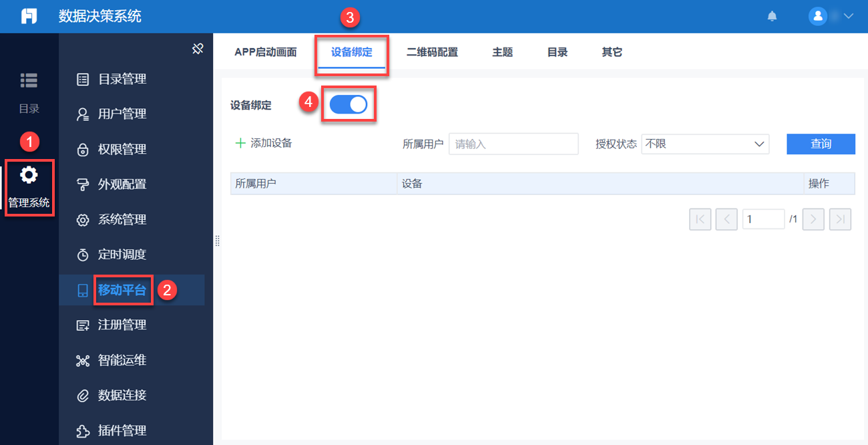Screen dimensions: 868x445
Task: Switch to 设备绑定 tab
Action: [x=352, y=52]
